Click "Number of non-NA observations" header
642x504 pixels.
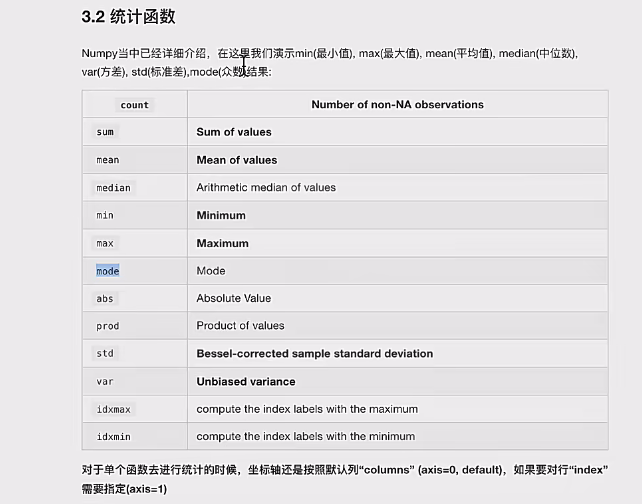[x=398, y=104]
